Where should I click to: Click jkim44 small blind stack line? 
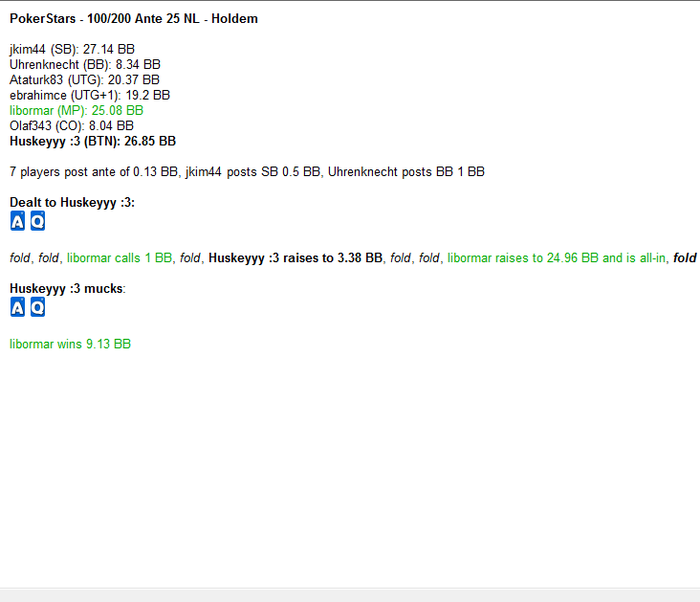(x=72, y=49)
